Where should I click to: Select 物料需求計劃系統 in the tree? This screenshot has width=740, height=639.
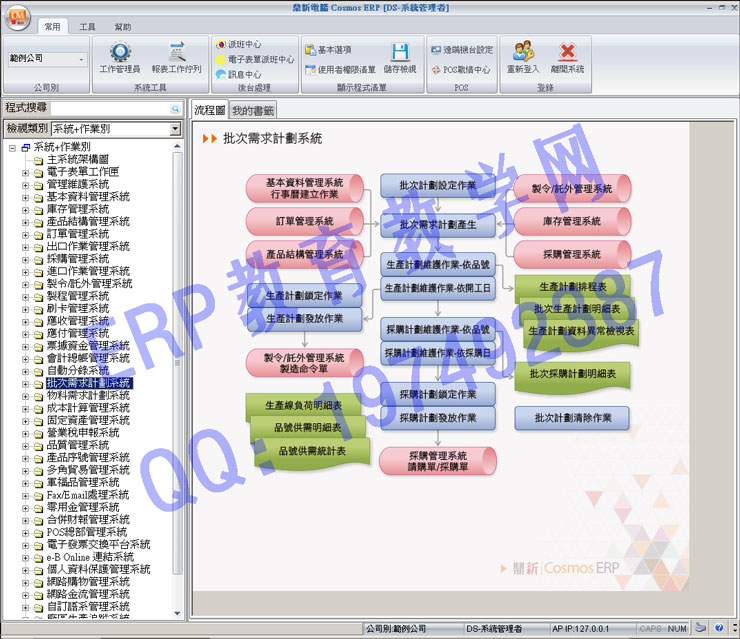[88, 395]
